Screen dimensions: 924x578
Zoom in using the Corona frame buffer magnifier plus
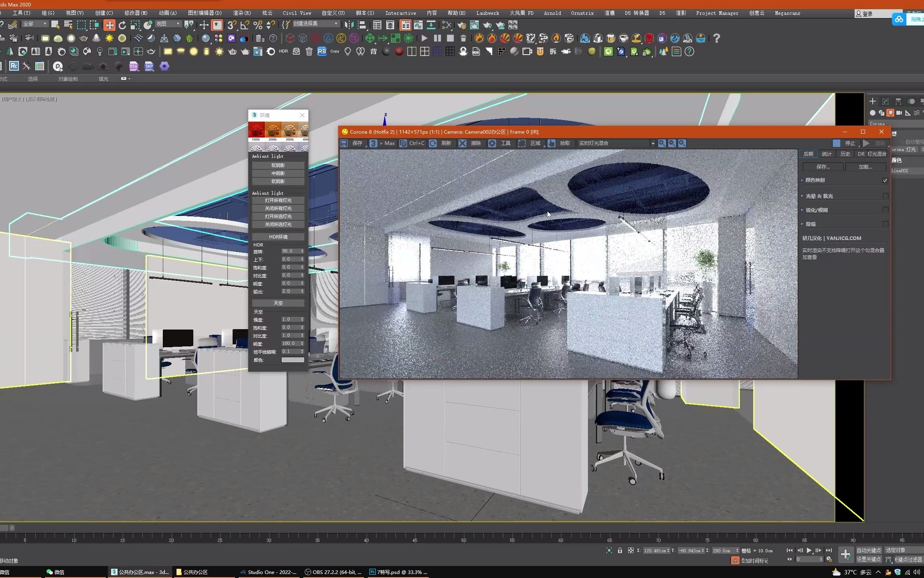(x=662, y=143)
